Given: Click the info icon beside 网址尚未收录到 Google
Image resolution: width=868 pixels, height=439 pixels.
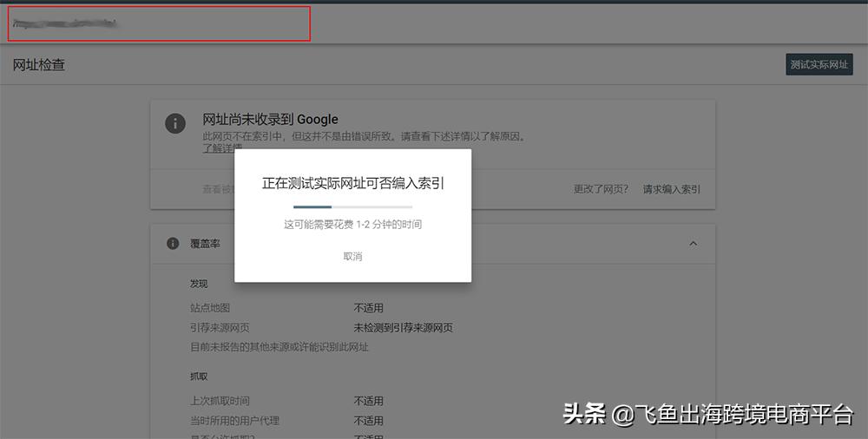Looking at the screenshot, I should (175, 123).
